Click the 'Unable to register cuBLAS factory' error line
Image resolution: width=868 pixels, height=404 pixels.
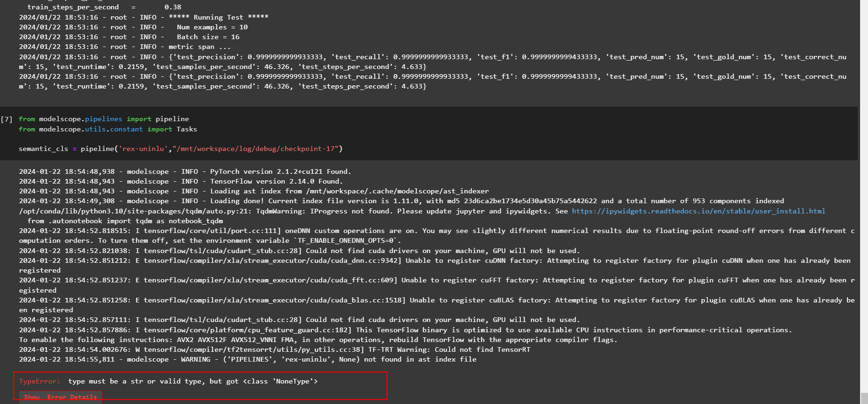tap(437, 305)
